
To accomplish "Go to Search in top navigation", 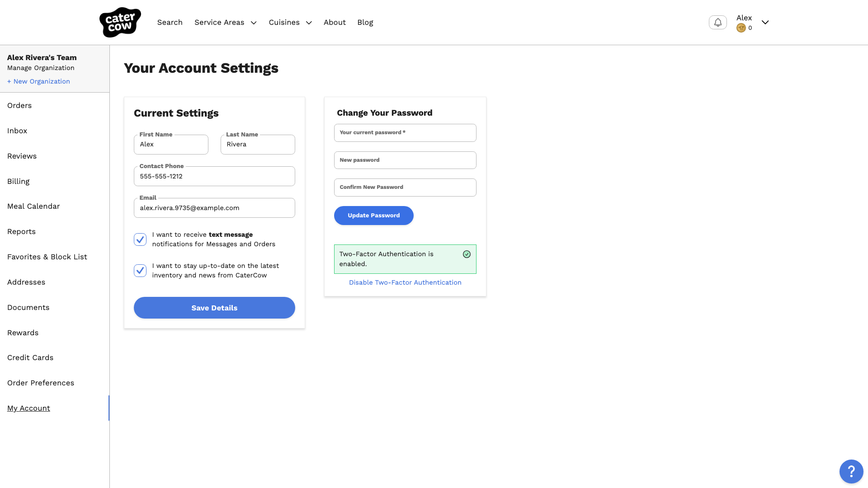I will point(170,22).
